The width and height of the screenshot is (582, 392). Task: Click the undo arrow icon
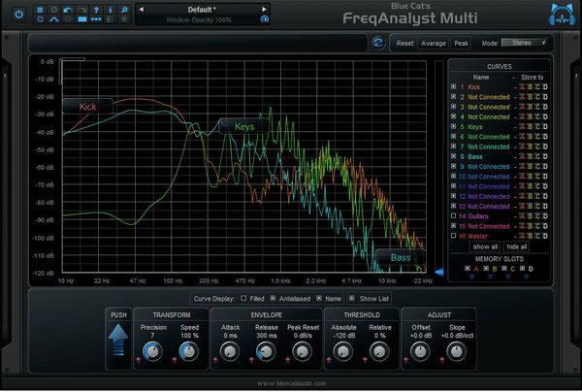point(68,10)
